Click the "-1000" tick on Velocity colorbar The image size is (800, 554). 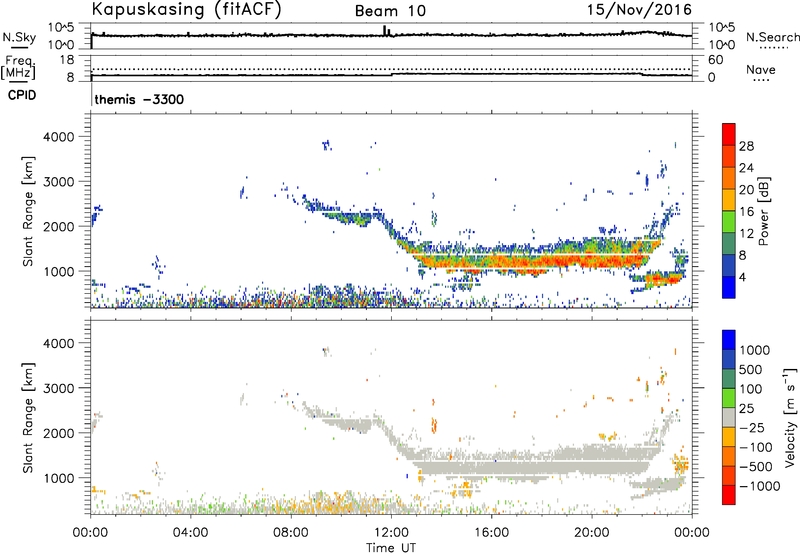pyautogui.click(x=759, y=486)
